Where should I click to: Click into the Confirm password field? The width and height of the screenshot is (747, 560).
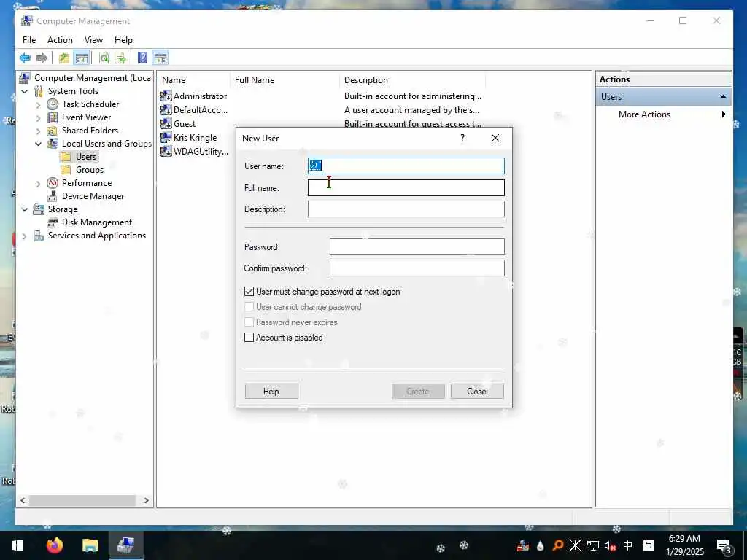(417, 268)
